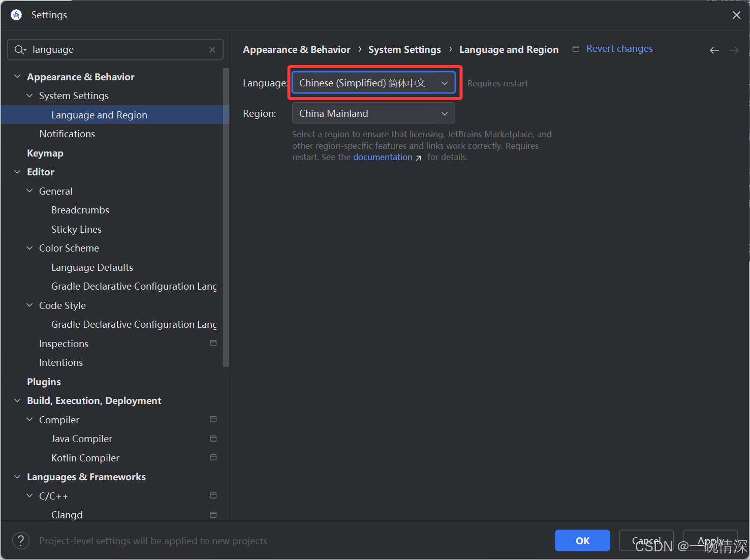Open Java Compiler settings
The image size is (750, 560).
tap(82, 439)
